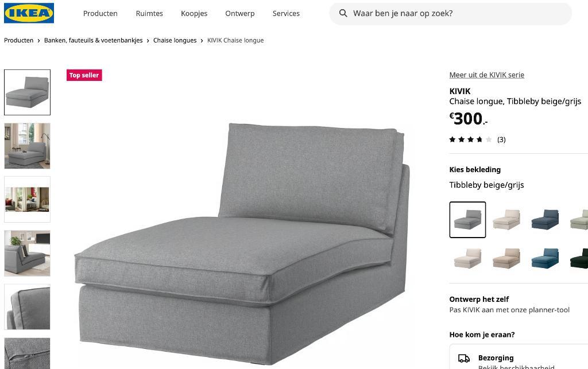The height and width of the screenshot is (369, 588).
Task: Open Meer uit de KIVIK serie link
Action: tap(486, 75)
